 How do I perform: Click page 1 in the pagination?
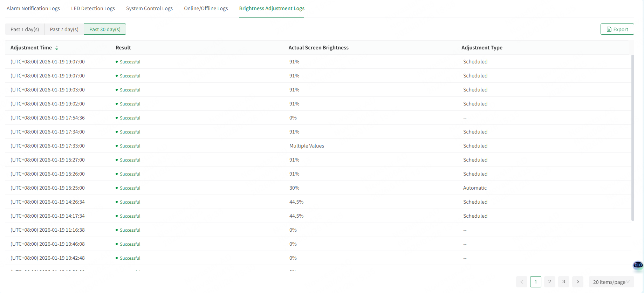tap(536, 282)
